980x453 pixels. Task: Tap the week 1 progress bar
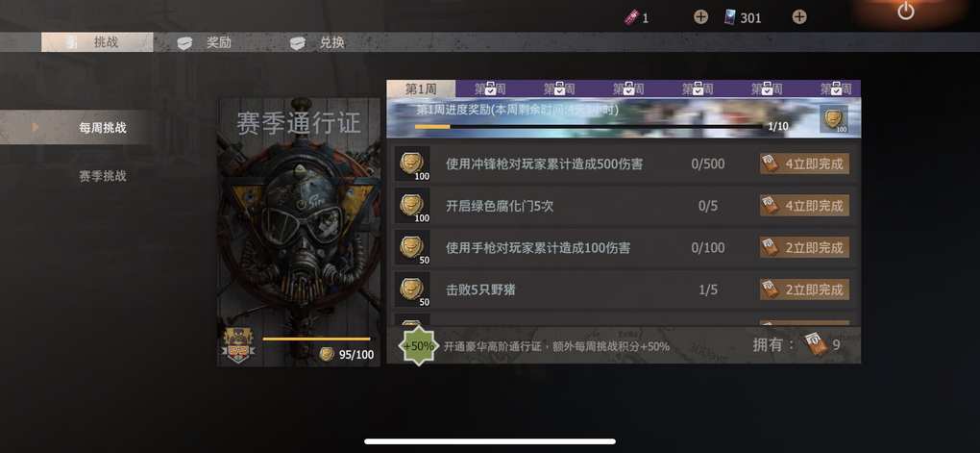click(588, 126)
